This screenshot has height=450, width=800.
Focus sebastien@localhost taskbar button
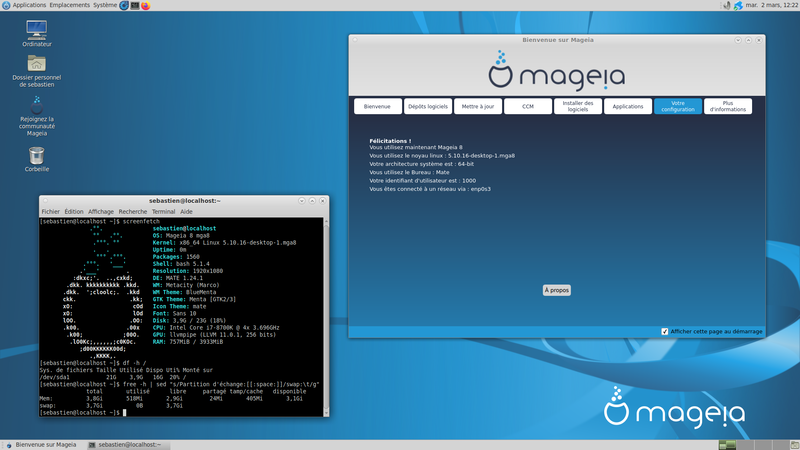(128, 445)
